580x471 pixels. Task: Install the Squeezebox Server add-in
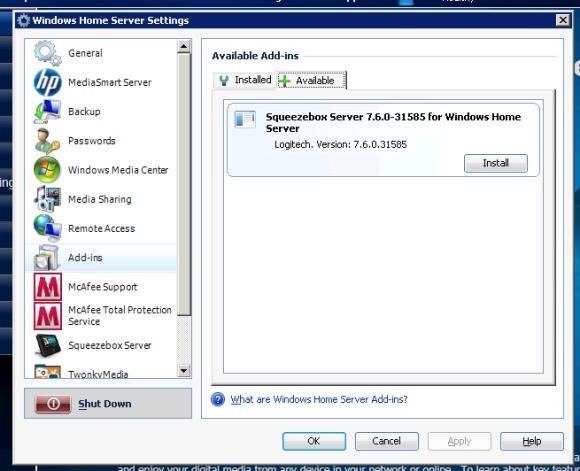496,163
